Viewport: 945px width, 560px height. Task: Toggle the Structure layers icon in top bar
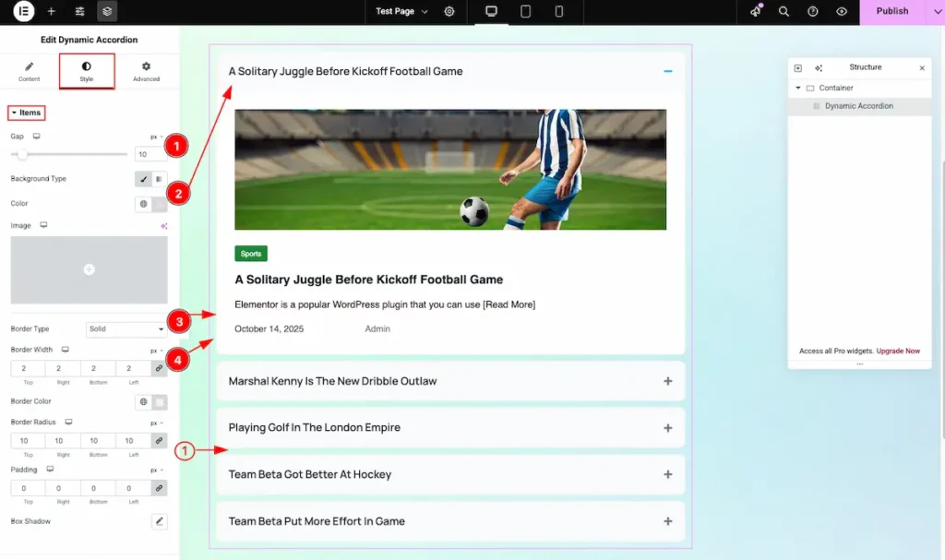[108, 12]
